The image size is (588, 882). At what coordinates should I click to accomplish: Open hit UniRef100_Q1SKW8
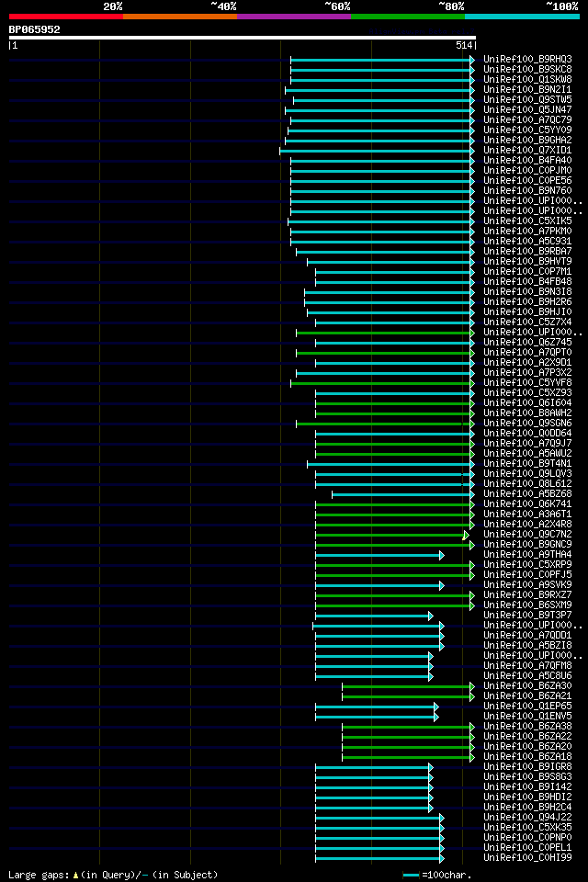pyautogui.click(x=527, y=79)
